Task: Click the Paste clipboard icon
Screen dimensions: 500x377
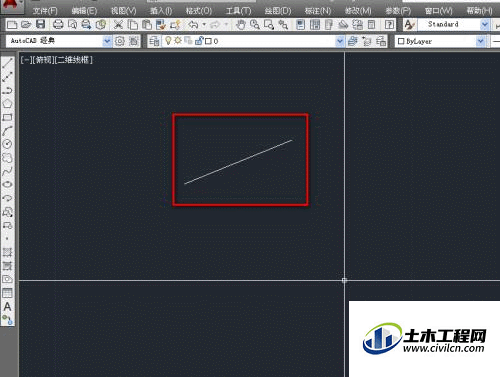Action: [147, 24]
